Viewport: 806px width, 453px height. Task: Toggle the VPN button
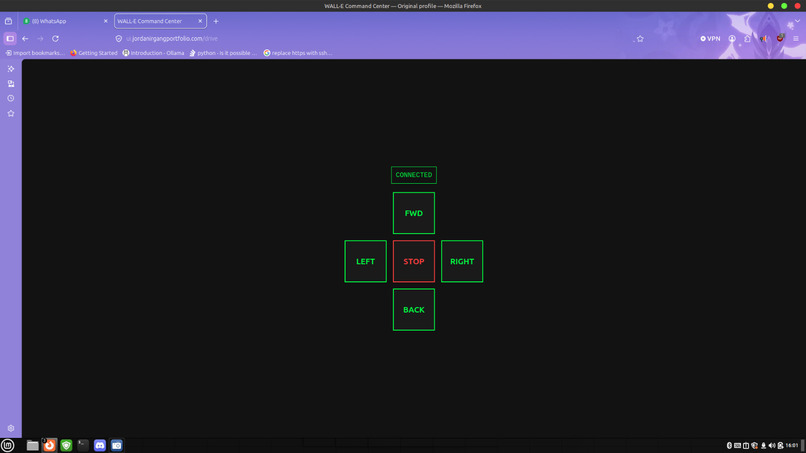point(710,39)
